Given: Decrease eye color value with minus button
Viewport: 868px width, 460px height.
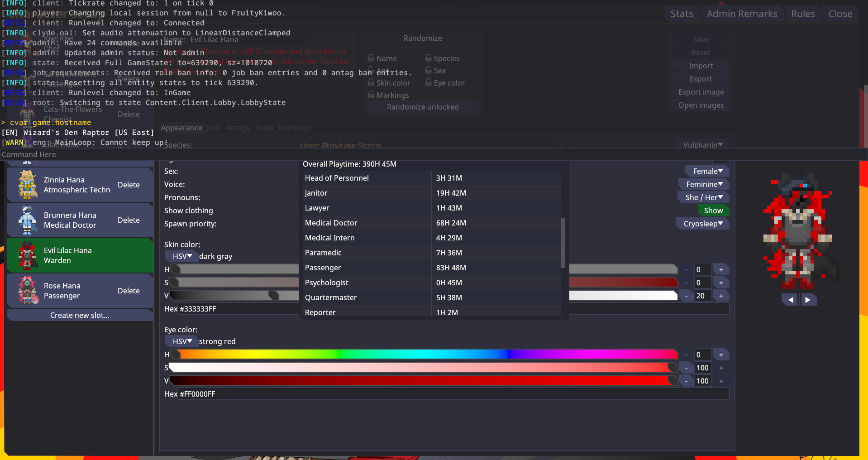Looking at the screenshot, I should tap(686, 381).
